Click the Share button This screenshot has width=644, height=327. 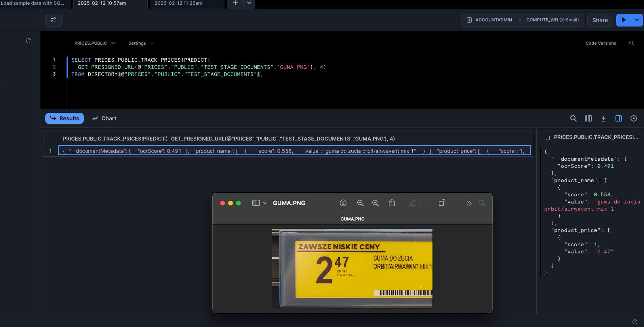600,20
